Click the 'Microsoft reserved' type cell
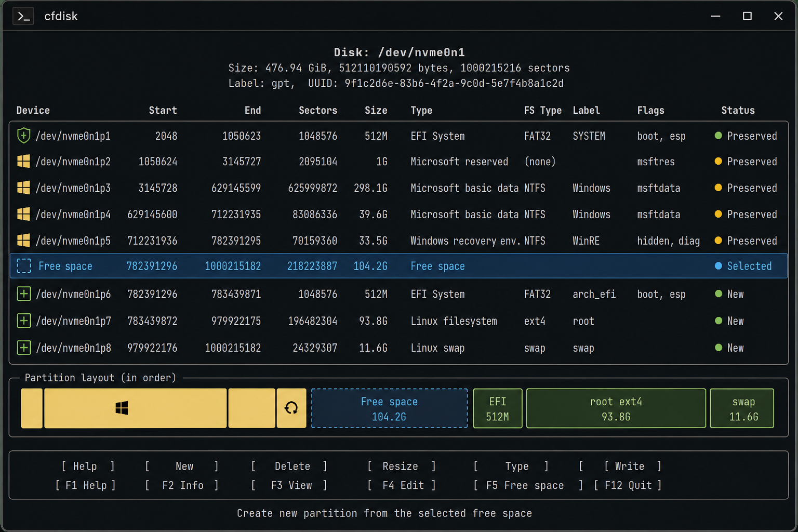The width and height of the screenshot is (798, 532). pos(459,162)
